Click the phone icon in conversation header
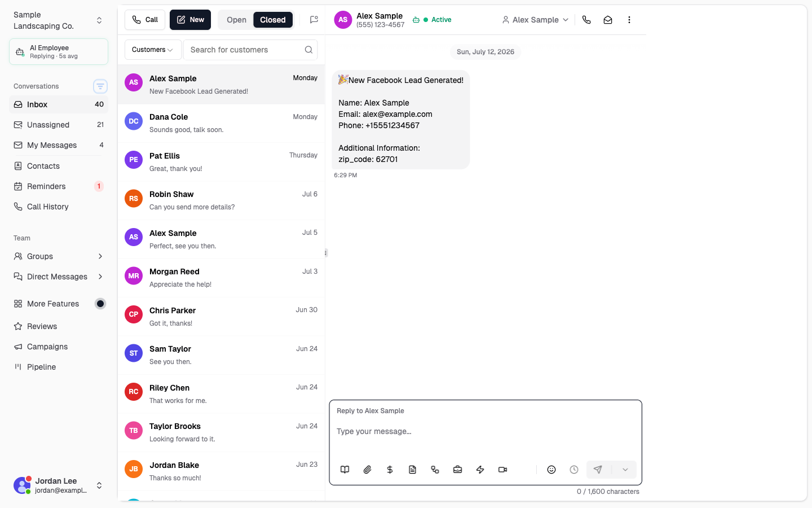The image size is (812, 508). pos(586,20)
